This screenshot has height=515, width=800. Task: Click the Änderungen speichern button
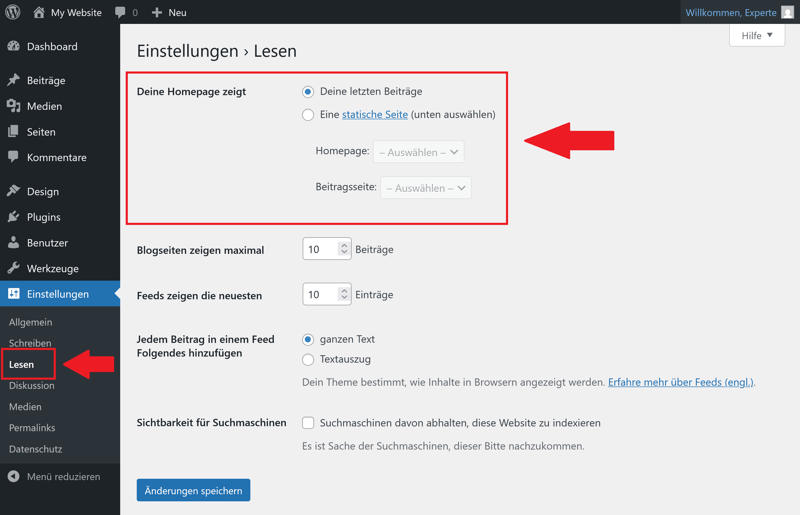pyautogui.click(x=193, y=490)
